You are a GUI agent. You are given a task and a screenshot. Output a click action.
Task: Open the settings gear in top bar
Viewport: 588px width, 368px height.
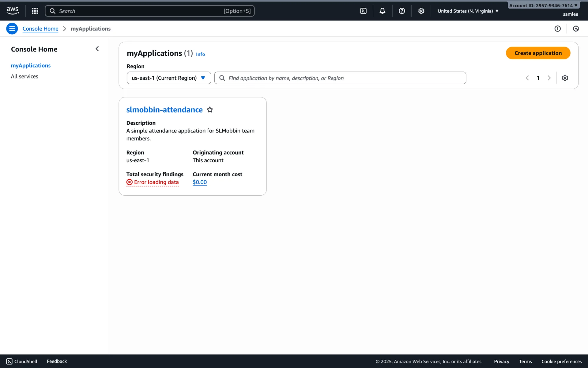pos(421,11)
